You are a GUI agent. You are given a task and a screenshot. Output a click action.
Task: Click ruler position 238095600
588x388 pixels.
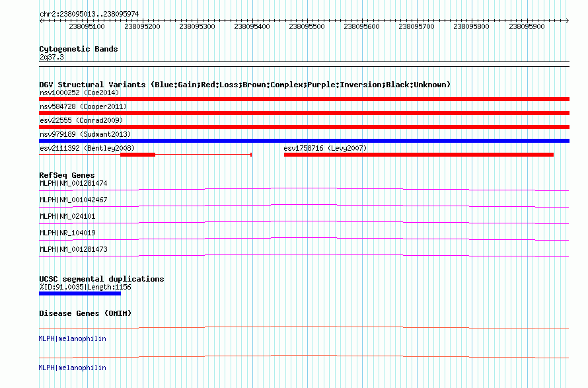coord(361,26)
